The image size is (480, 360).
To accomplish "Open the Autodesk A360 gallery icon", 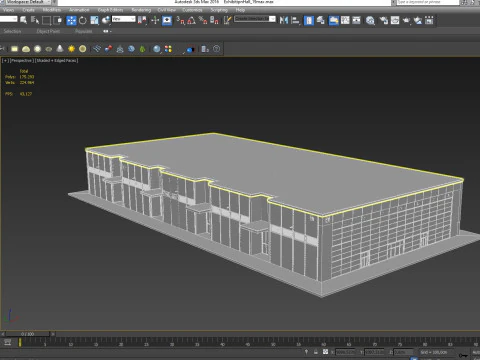I will tap(429, 20).
